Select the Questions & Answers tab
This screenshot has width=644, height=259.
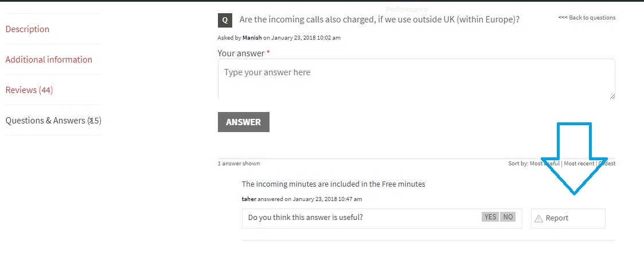pos(53,121)
